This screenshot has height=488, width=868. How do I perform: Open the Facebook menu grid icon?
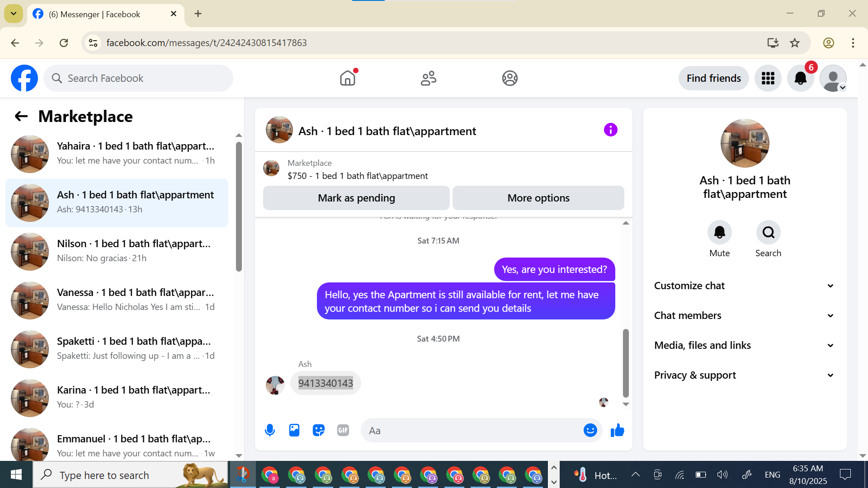[x=768, y=78]
